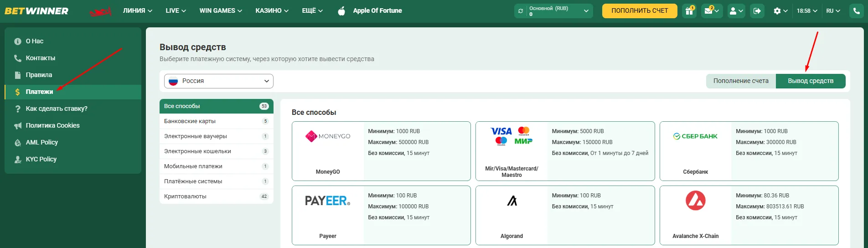The height and width of the screenshot is (248, 868).
Task: Open the Россия country dropdown
Action: tap(219, 81)
